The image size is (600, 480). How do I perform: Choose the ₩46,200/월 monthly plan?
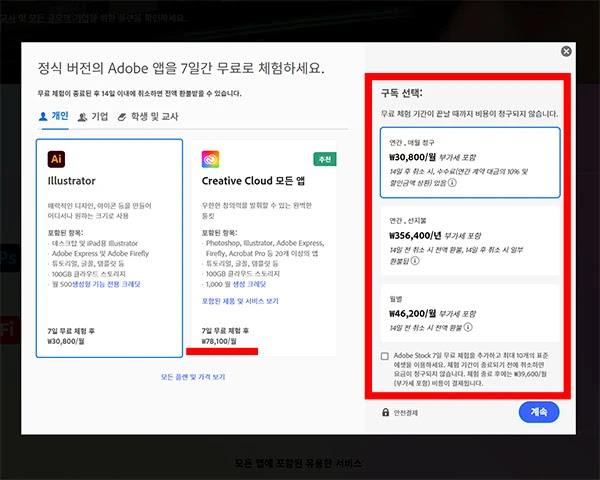tap(470, 313)
